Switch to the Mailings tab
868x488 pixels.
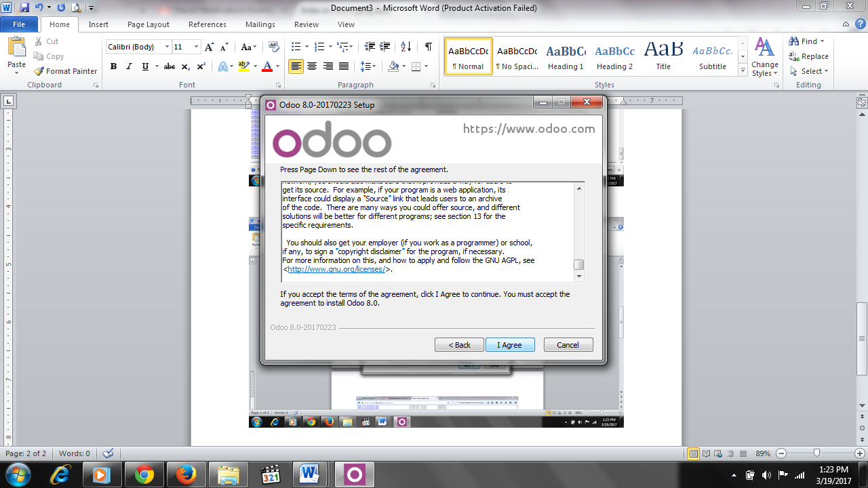(260, 24)
